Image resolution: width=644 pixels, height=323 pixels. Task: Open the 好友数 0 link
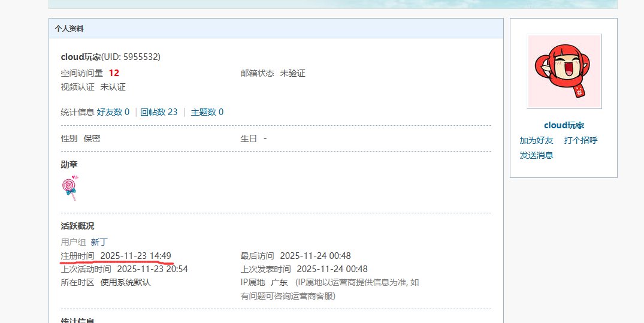tap(113, 112)
